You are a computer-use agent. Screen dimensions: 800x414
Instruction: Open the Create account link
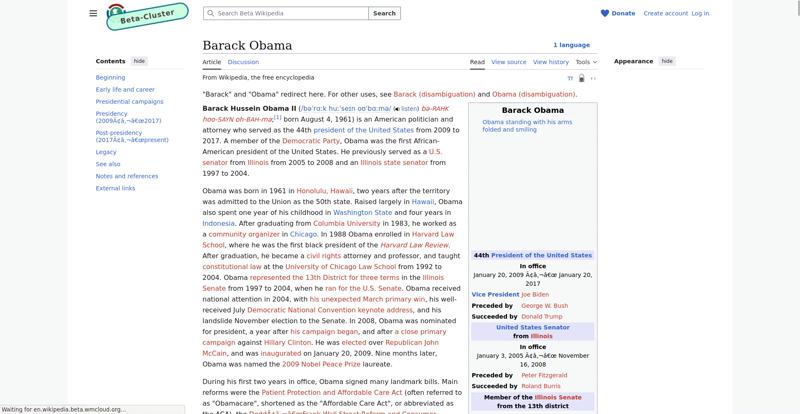pos(665,13)
